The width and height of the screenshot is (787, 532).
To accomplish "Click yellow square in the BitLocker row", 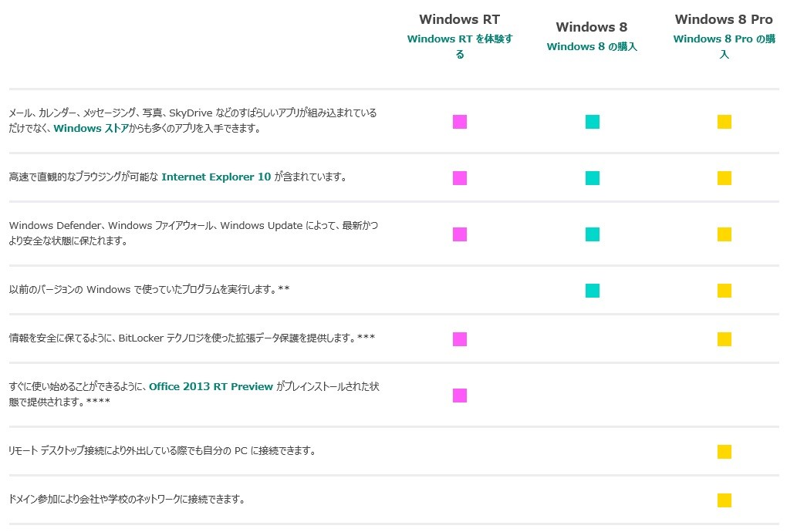I will (x=725, y=339).
